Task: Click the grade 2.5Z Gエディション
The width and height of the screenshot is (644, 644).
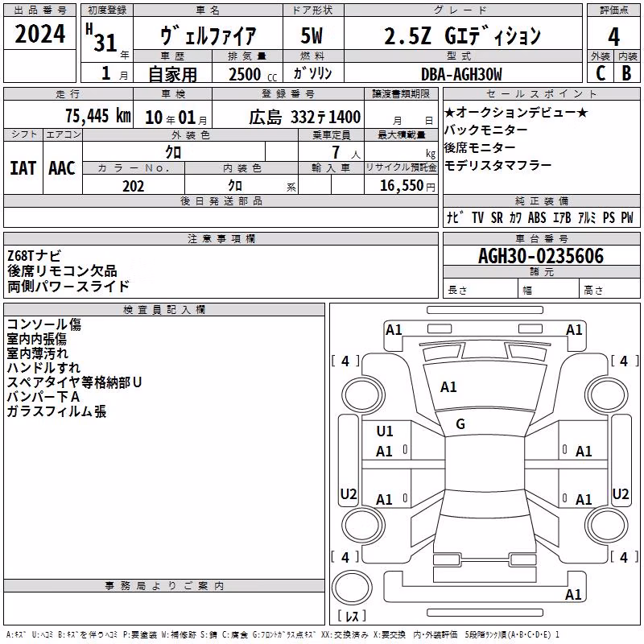Action: click(462, 35)
